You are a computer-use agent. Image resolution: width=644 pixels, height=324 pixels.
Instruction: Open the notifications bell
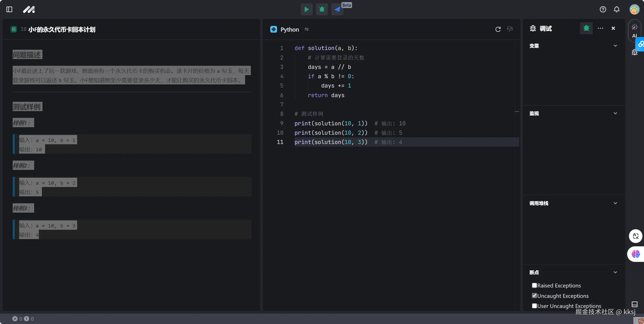617,10
